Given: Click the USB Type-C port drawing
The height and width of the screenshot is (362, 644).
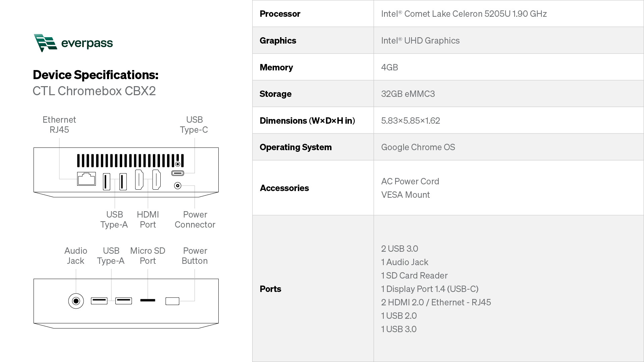Looking at the screenshot, I should 178,173.
